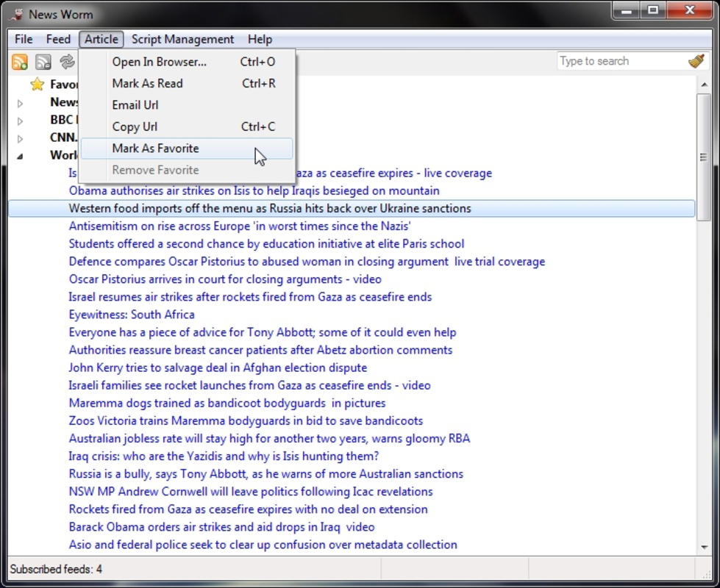Choose Open In Browser menu entry

pos(187,62)
